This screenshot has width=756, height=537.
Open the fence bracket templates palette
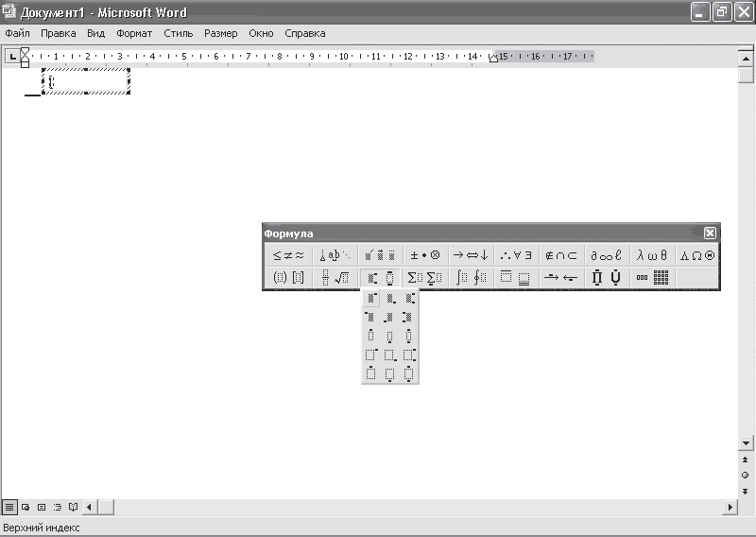[x=288, y=278]
